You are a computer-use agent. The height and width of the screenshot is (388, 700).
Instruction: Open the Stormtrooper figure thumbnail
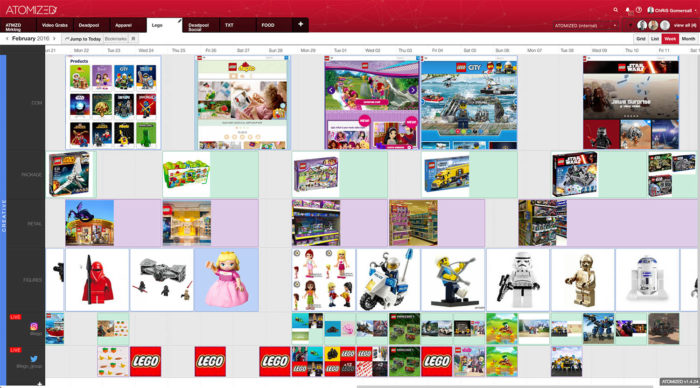(517, 280)
